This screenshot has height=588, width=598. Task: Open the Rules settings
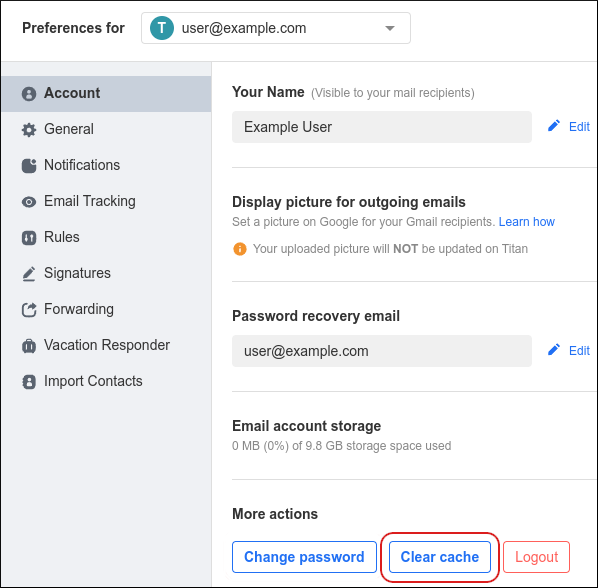click(106, 238)
